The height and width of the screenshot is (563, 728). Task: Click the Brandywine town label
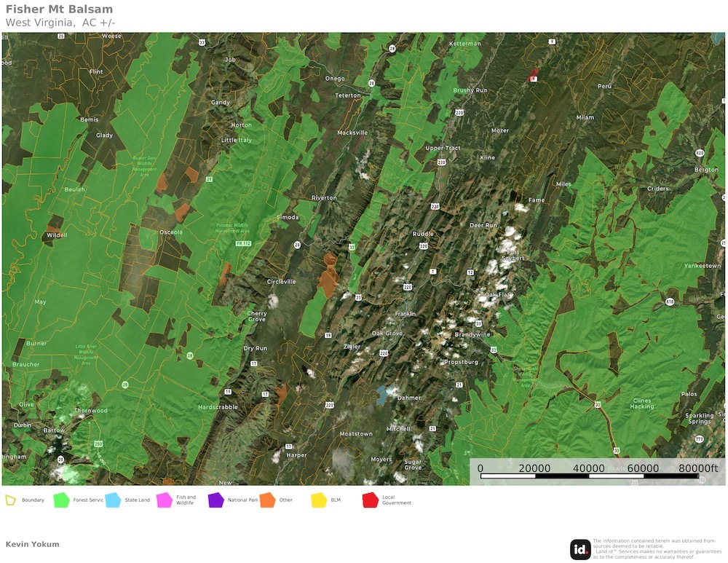point(472,334)
